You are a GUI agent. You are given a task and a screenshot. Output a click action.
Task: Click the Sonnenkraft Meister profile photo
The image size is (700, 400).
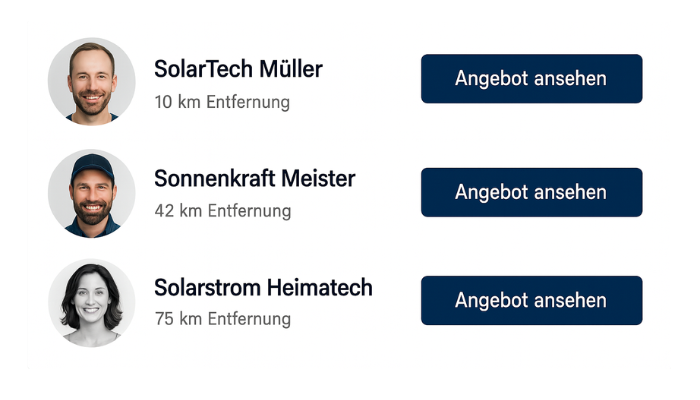point(92,193)
